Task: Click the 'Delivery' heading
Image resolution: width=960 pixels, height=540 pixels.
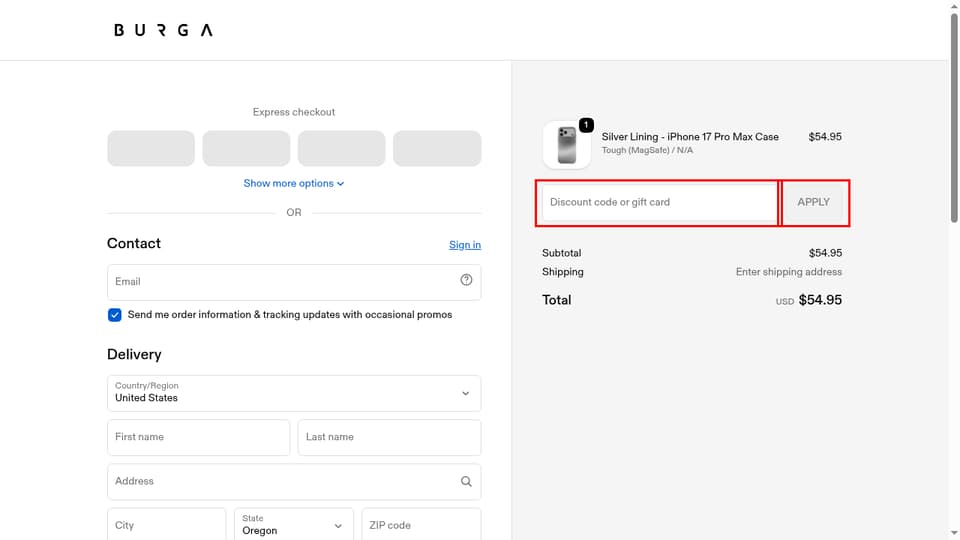Action: click(134, 354)
